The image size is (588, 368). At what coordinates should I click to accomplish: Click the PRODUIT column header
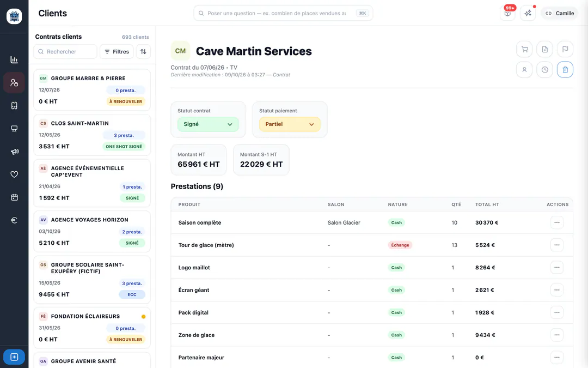189,204
